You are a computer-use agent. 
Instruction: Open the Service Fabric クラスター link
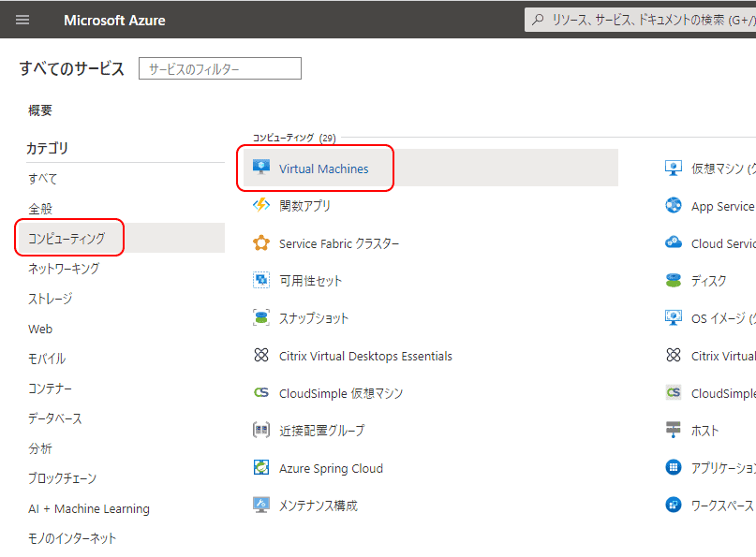339,243
